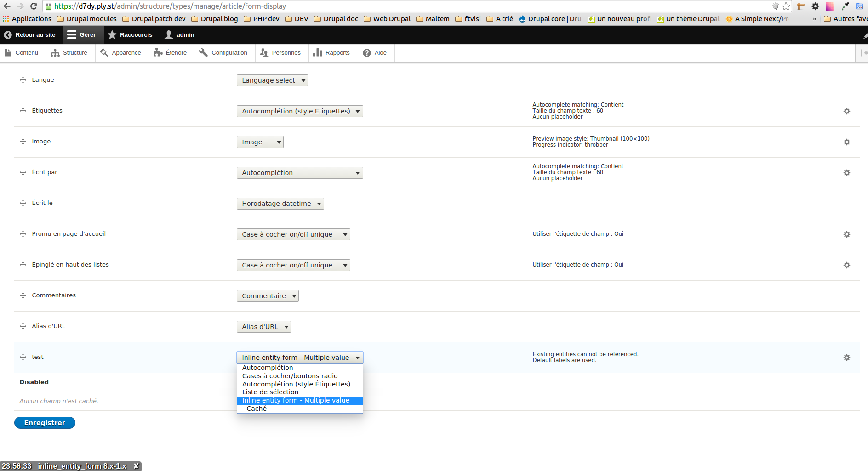Open the Contenu section in admin toolbar
868x471 pixels.
(26, 52)
